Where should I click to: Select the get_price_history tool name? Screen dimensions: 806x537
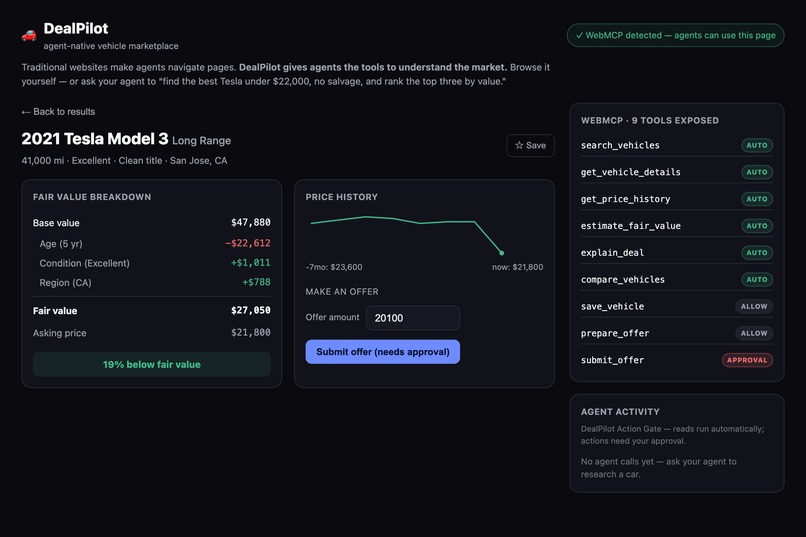(x=626, y=199)
